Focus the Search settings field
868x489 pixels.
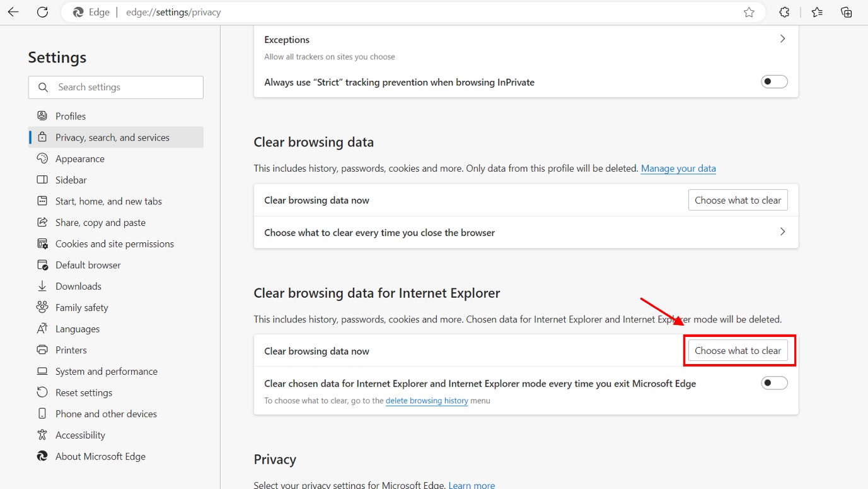point(116,87)
